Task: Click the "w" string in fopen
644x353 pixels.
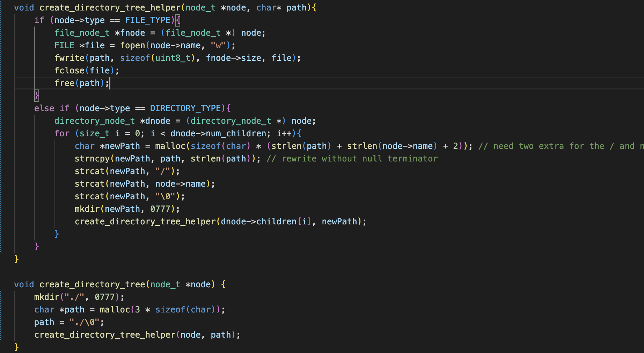Action: pyautogui.click(x=218, y=45)
